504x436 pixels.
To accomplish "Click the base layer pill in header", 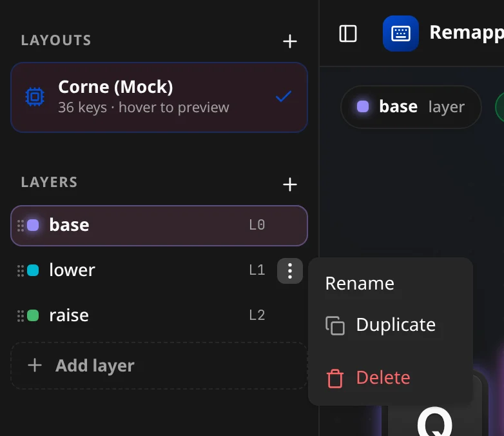I will click(x=411, y=107).
